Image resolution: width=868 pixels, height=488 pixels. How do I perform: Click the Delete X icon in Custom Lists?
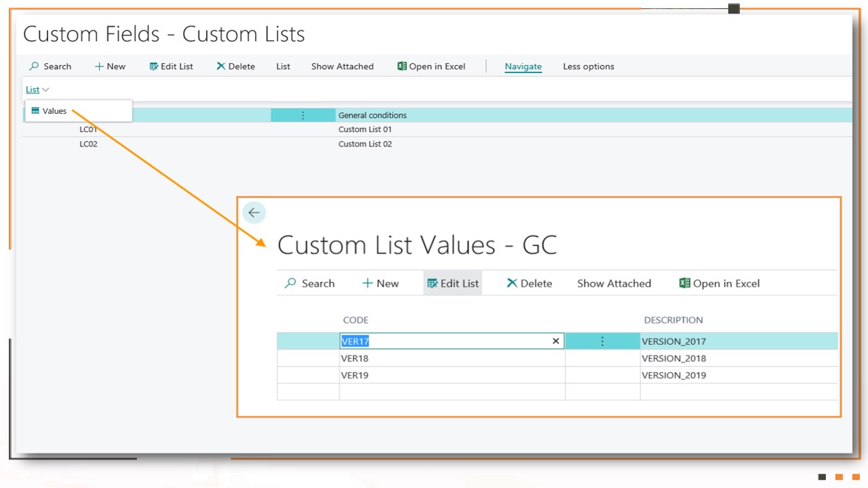[x=221, y=66]
